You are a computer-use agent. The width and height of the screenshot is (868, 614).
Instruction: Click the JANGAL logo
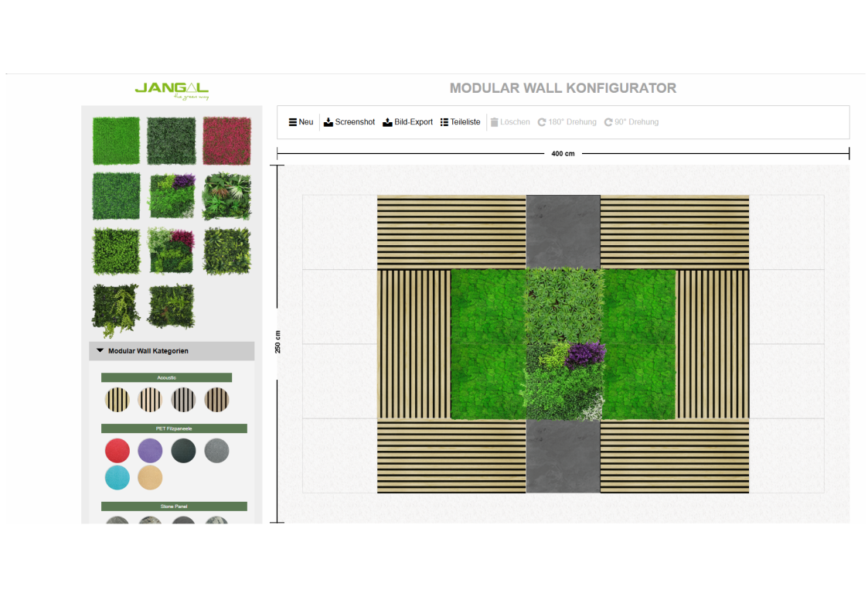pyautogui.click(x=172, y=90)
